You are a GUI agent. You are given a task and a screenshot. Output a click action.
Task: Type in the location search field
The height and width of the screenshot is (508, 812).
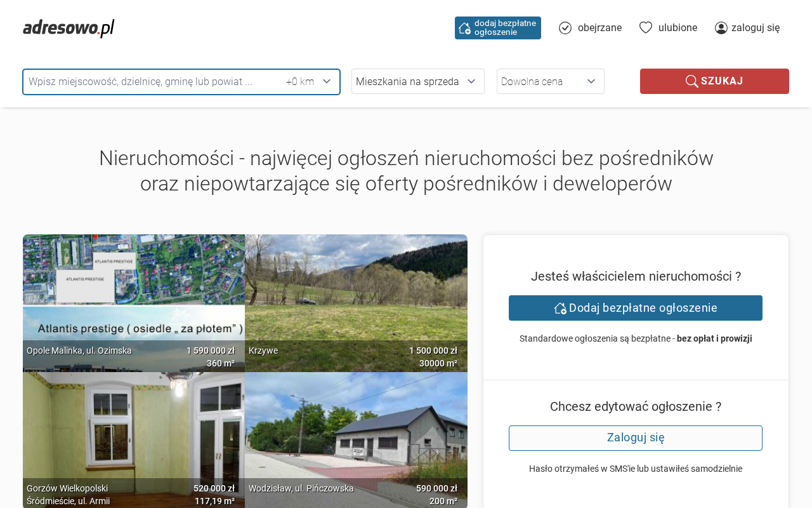pos(152,81)
